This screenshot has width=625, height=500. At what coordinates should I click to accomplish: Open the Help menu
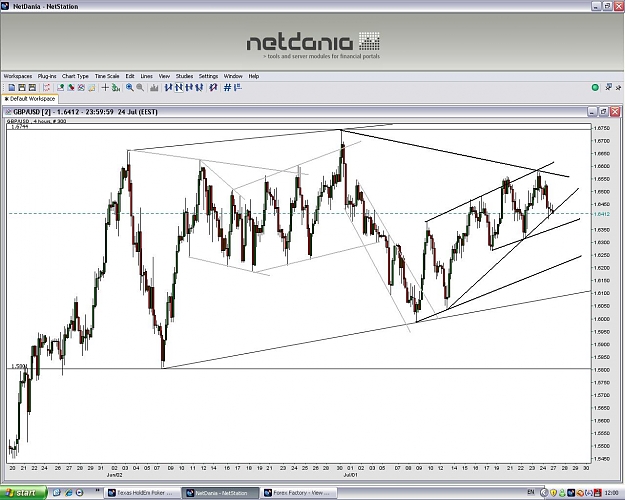[x=254, y=76]
